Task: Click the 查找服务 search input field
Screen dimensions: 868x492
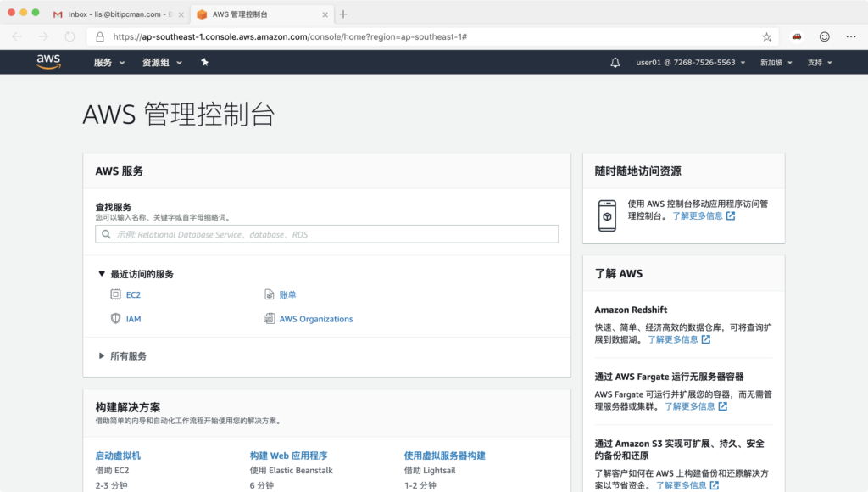Action: [x=326, y=234]
